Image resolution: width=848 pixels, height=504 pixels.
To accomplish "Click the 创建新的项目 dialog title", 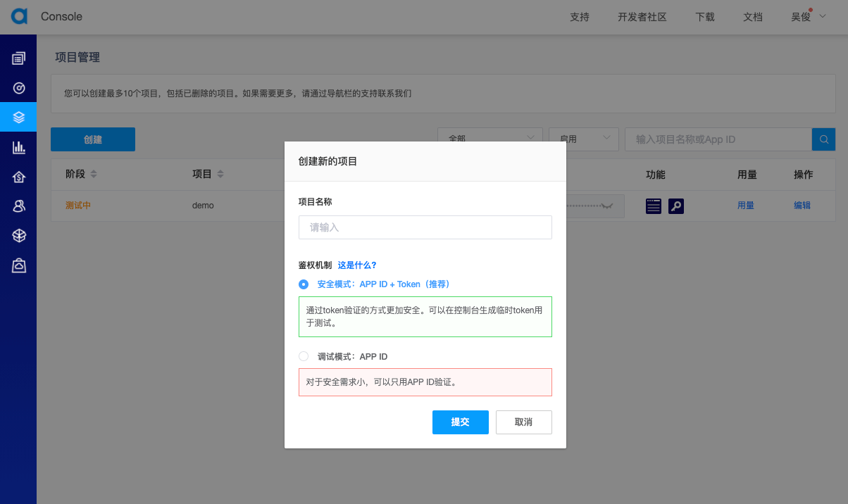I will click(328, 161).
